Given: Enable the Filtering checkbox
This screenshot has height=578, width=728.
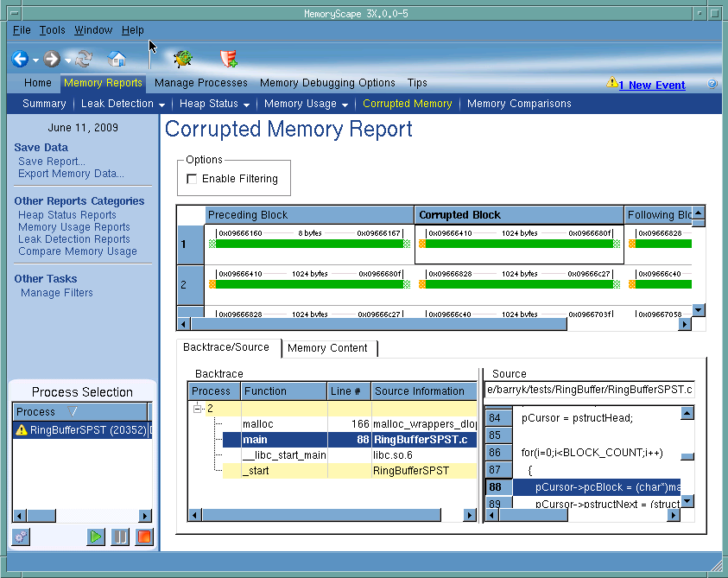Looking at the screenshot, I should coord(192,179).
